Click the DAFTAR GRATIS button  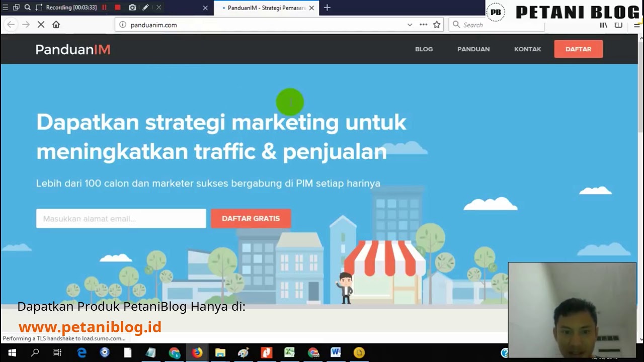[251, 219]
